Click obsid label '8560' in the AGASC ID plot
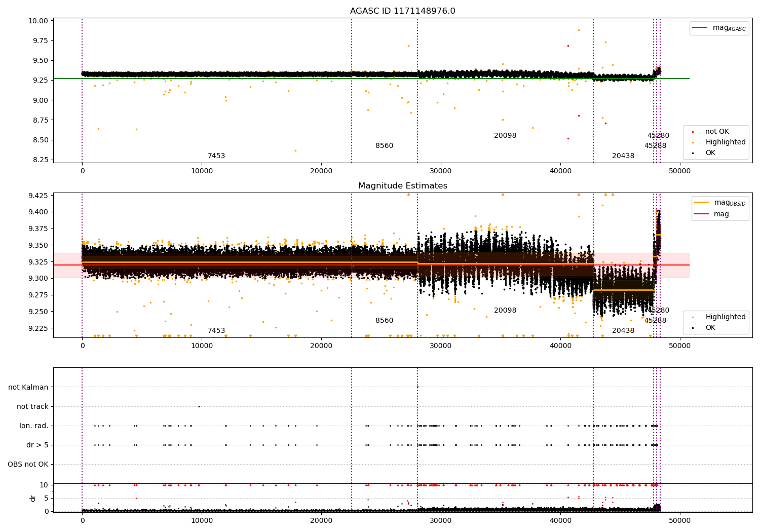Screen dimensions: 760x532 [384, 146]
